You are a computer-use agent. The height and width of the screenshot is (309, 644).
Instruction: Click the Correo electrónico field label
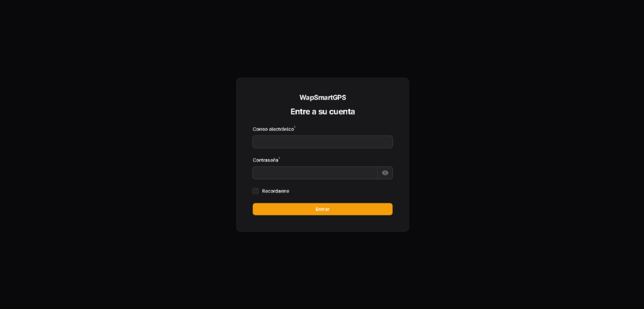coord(273,129)
